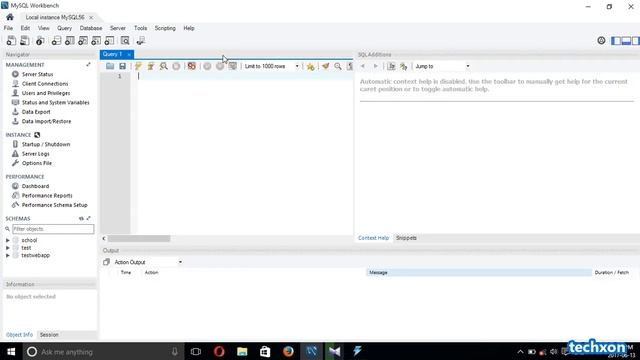Toggle automatic context help
Image resolution: width=640 pixels, height=360 pixels.
404,66
